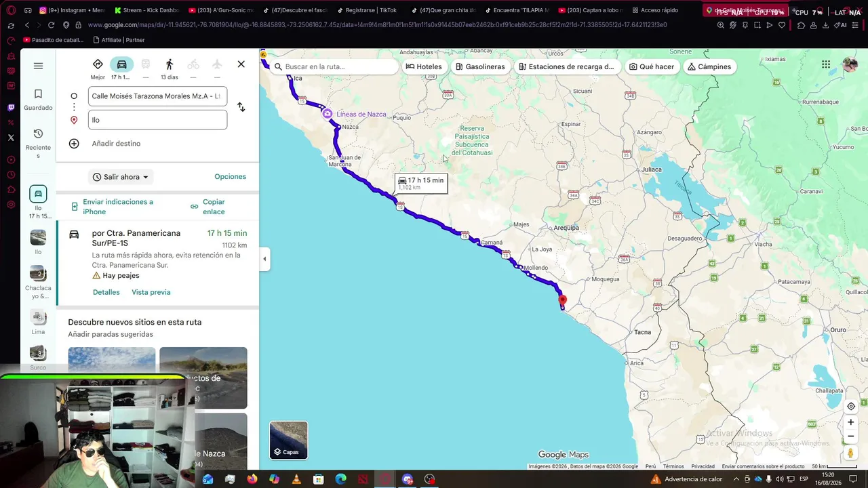
Task: Open the Advertencia de calor weather widget
Action: [686, 479]
